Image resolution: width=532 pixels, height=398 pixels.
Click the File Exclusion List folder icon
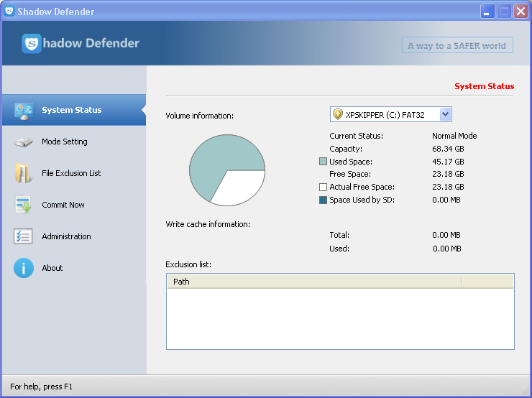pyautogui.click(x=24, y=173)
